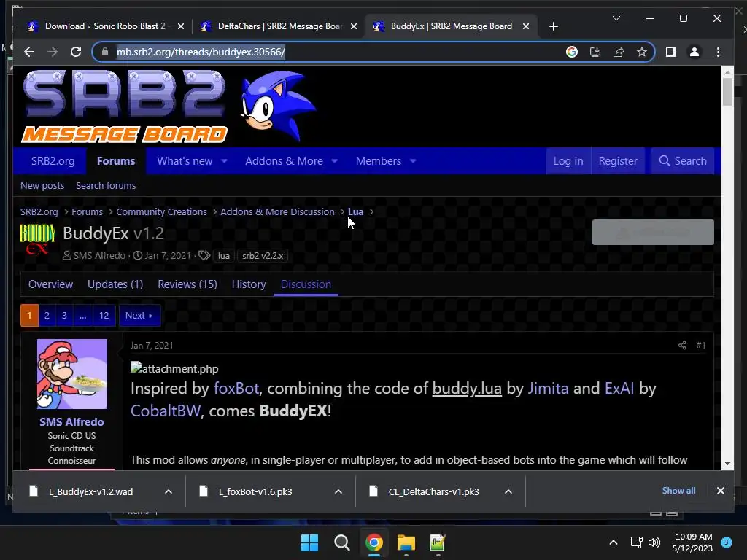Click the Next page button
This screenshot has height=560, width=747.
139,315
